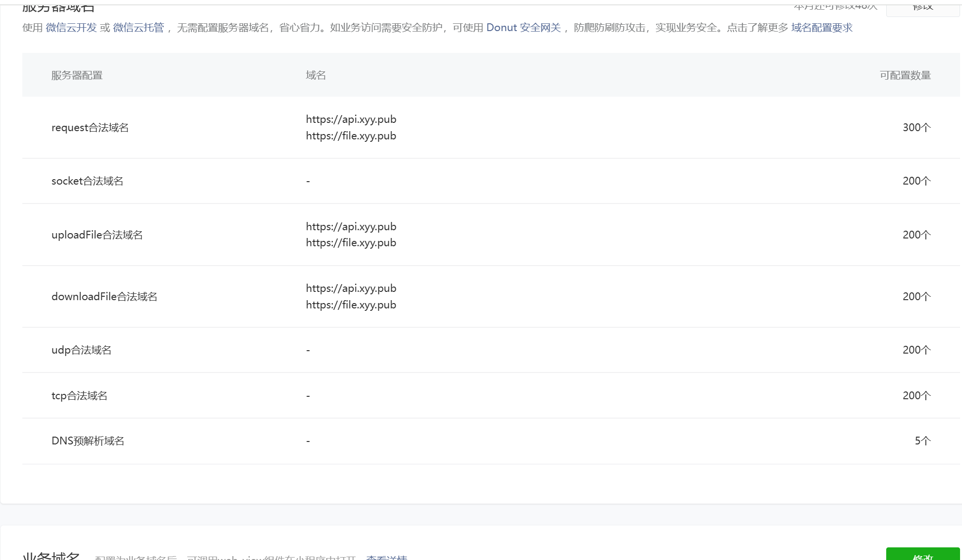Select the request合法域名 row label
This screenshot has height=560, width=962.
[x=90, y=127]
